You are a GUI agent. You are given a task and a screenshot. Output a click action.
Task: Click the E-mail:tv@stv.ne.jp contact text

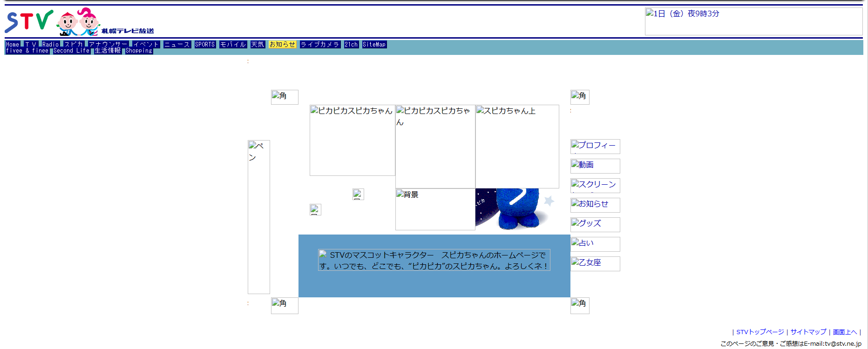[833, 343]
